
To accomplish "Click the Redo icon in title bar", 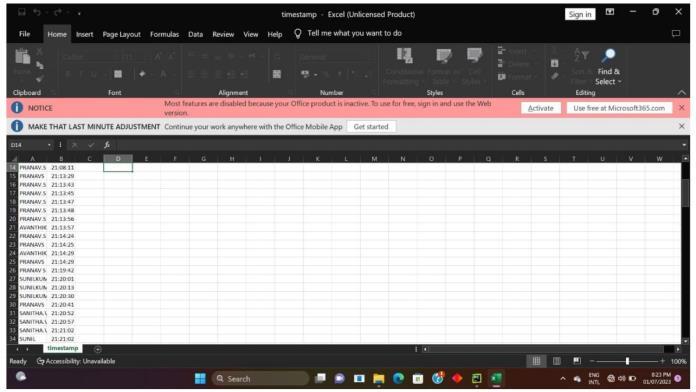I will 58,12.
